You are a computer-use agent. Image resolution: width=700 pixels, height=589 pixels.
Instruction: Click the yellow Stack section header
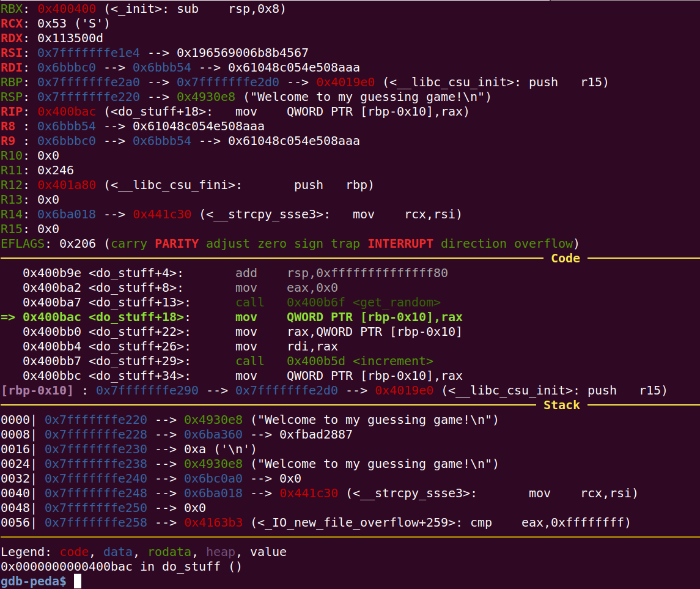(x=561, y=405)
